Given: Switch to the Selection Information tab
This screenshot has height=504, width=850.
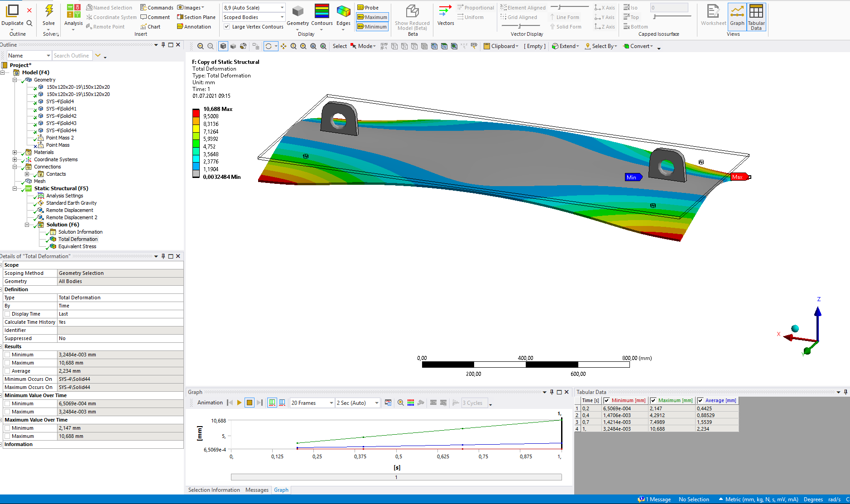Looking at the screenshot, I should [214, 490].
